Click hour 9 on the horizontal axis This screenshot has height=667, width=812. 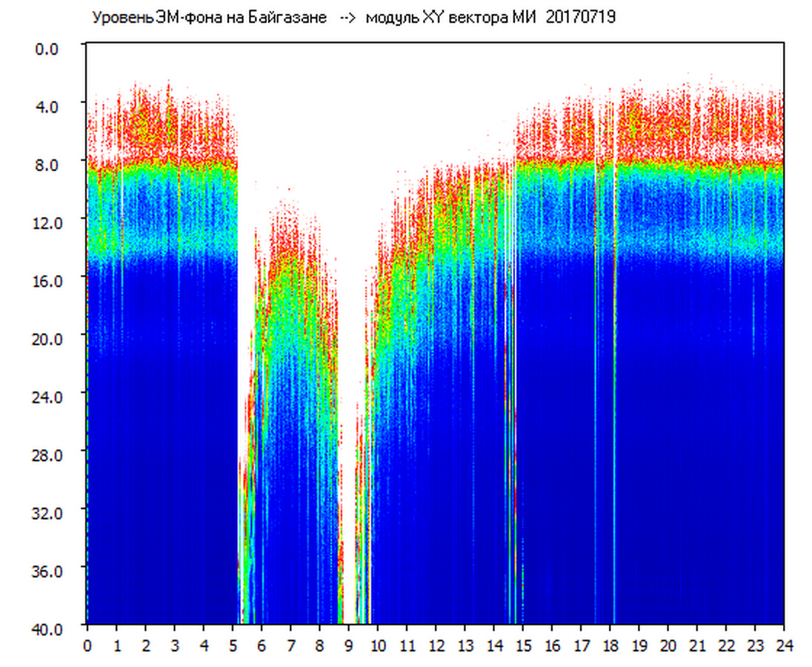coord(349,646)
